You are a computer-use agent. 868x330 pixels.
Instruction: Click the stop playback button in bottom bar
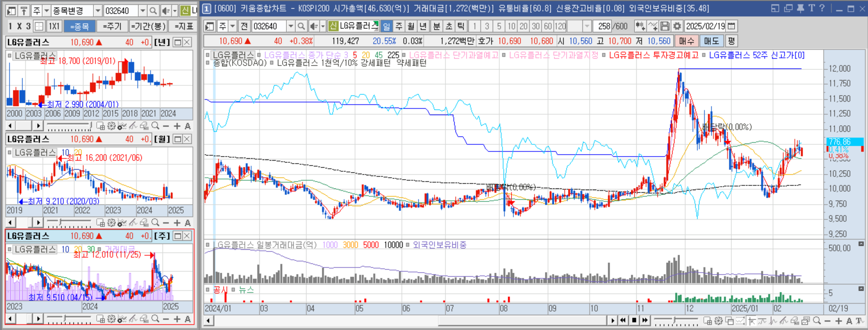coord(634,320)
